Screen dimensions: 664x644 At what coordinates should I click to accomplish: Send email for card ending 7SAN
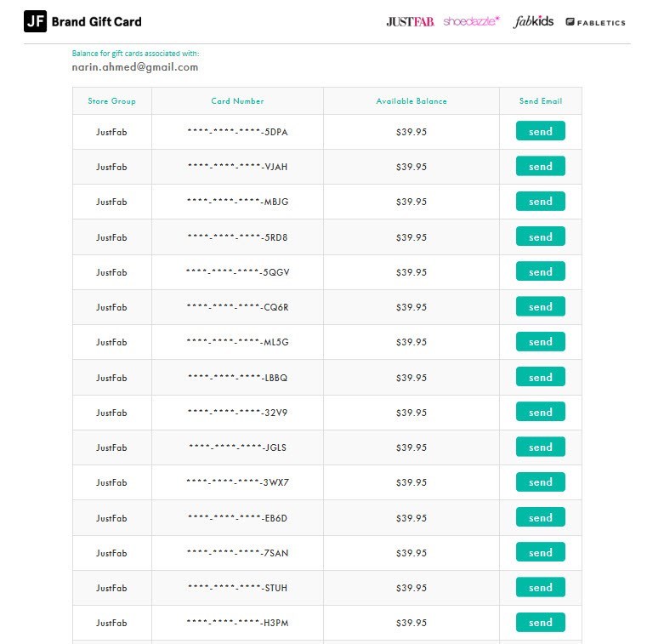pyautogui.click(x=541, y=552)
